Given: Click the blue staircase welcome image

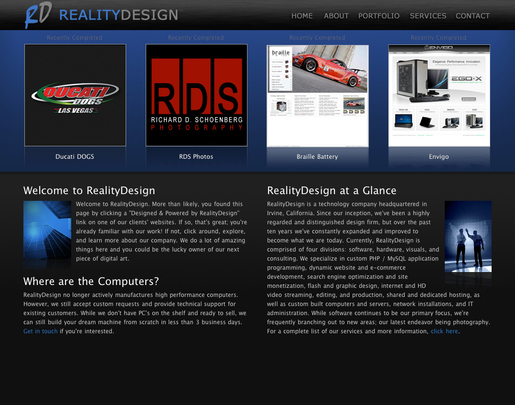Looking at the screenshot, I should [x=47, y=230].
